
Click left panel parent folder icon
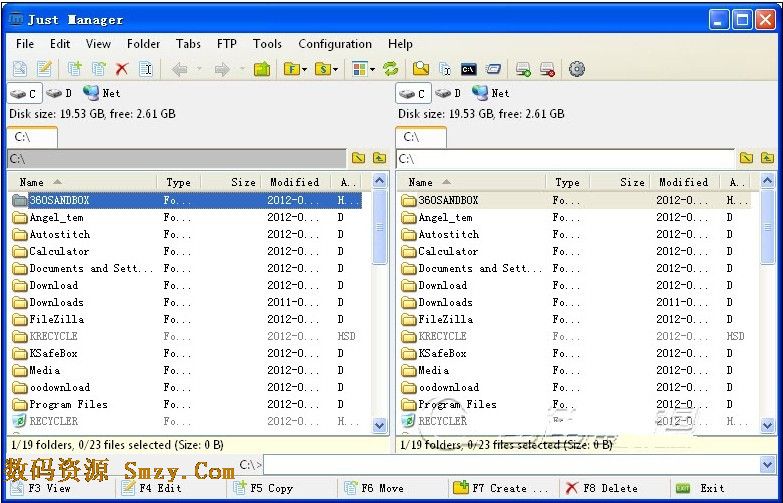(x=379, y=158)
